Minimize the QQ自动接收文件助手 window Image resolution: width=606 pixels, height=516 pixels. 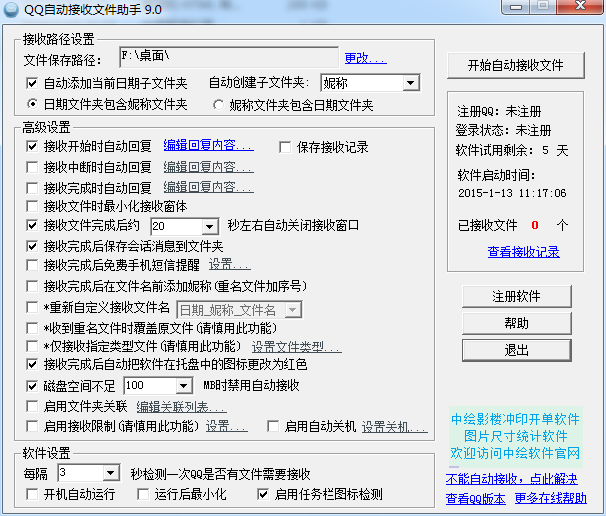pyautogui.click(x=516, y=7)
